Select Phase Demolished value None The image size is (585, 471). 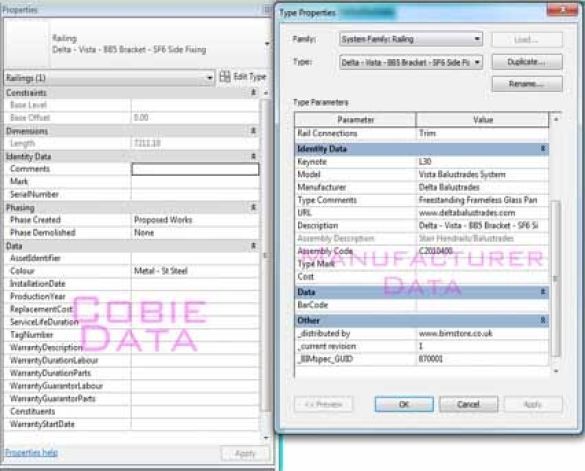tap(195, 233)
